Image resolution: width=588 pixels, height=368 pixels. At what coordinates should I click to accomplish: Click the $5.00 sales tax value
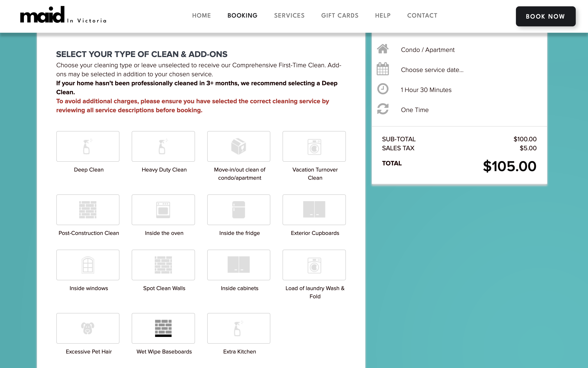tap(528, 148)
